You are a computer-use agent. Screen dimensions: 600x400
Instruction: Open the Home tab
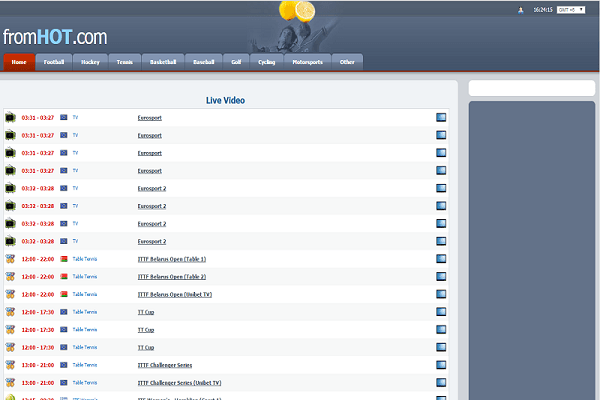(x=19, y=62)
